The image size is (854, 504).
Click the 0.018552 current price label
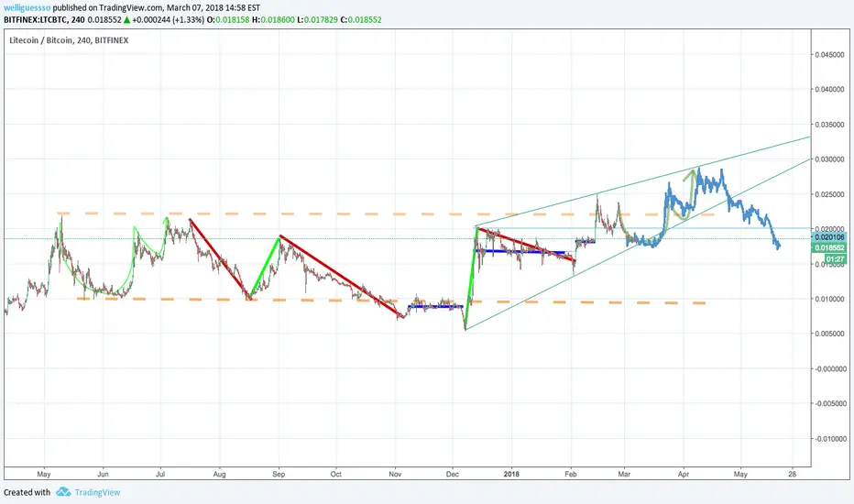829,248
